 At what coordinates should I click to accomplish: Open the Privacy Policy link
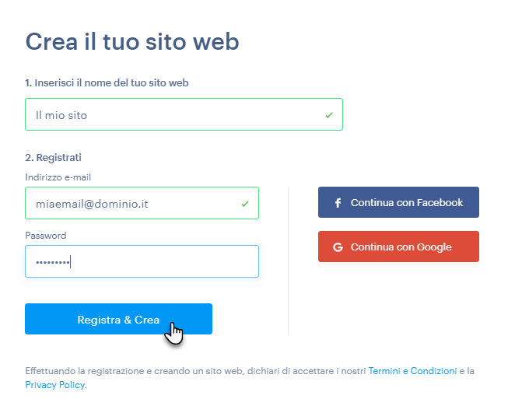(x=55, y=385)
